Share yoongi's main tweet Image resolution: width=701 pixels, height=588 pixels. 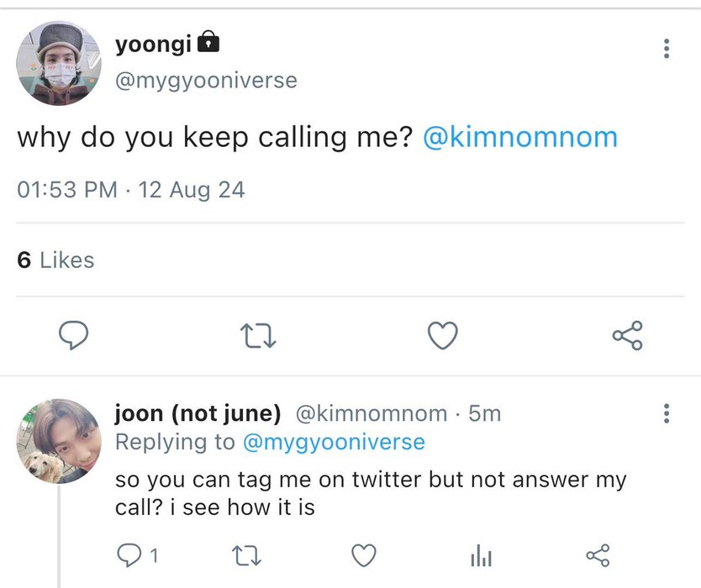[x=628, y=336]
